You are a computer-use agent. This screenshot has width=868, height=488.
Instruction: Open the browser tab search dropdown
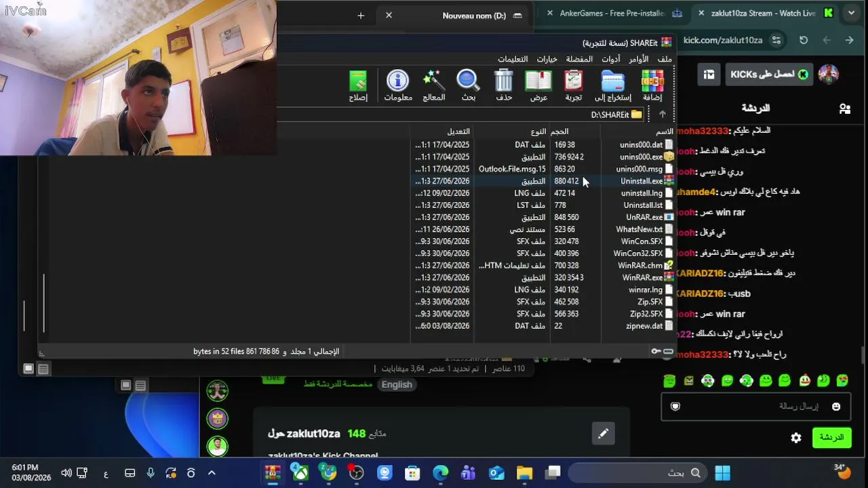point(851,13)
